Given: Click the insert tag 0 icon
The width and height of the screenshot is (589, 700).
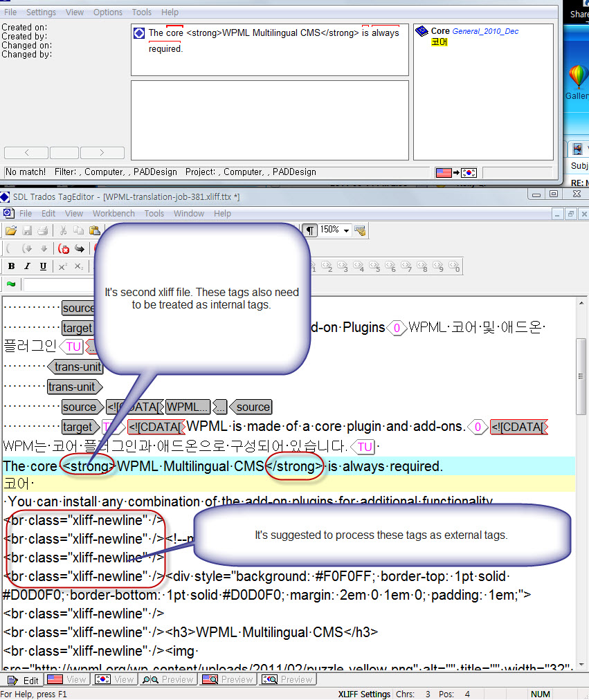Looking at the screenshot, I should [454, 266].
